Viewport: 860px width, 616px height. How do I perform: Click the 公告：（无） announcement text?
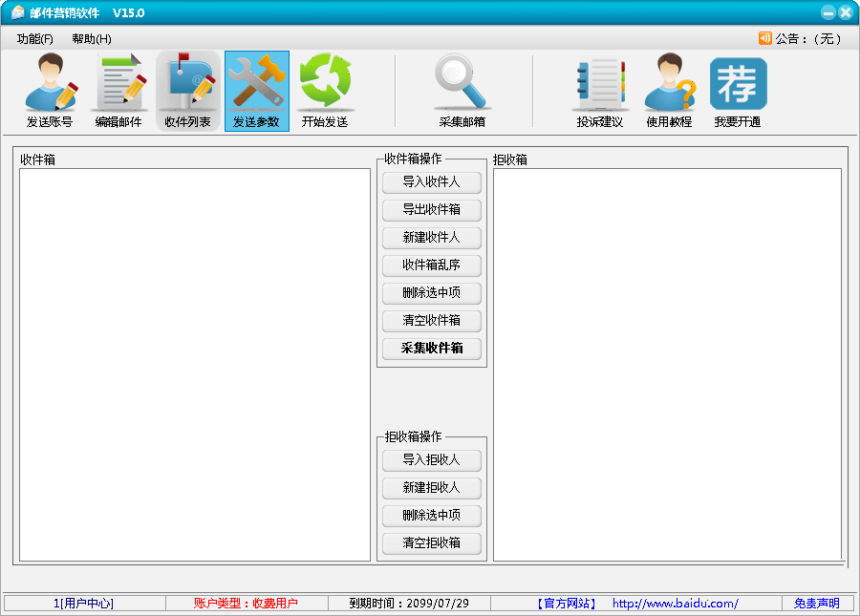click(807, 39)
